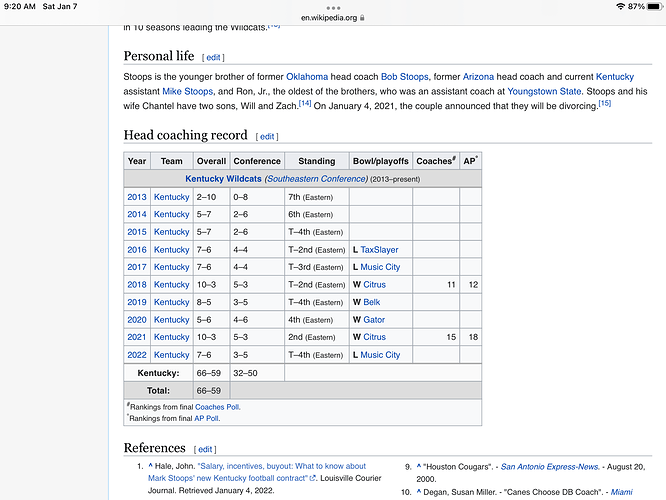Select the Standing column header

click(316, 161)
